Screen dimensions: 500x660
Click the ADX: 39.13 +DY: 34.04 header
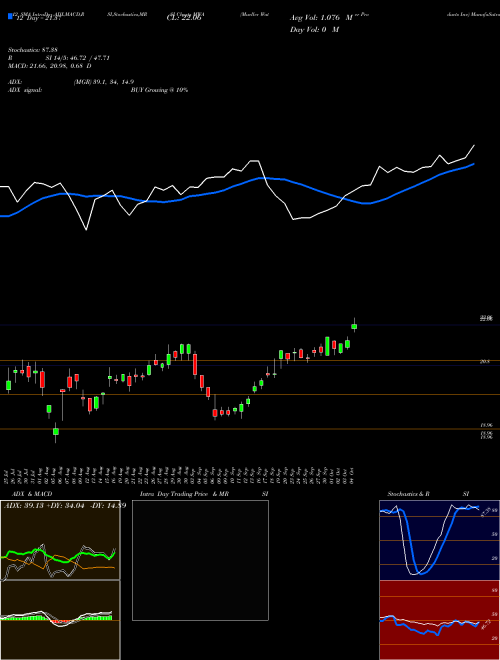coord(65,505)
